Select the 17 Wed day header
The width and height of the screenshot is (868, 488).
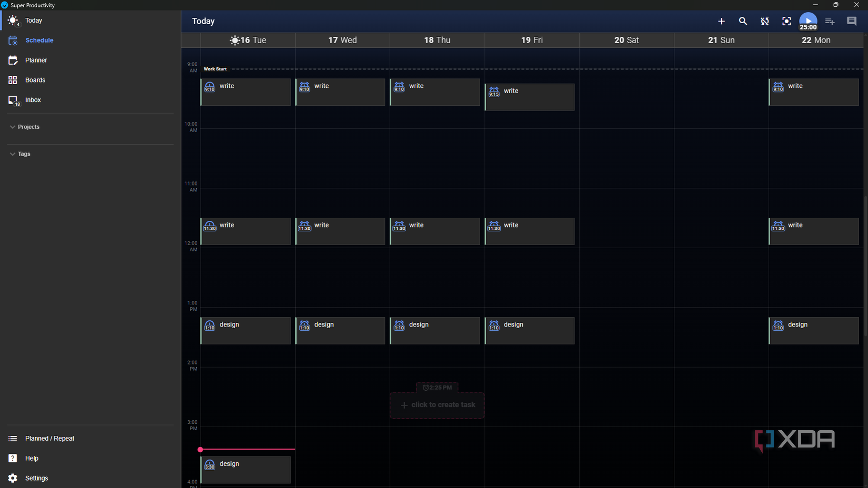point(342,40)
